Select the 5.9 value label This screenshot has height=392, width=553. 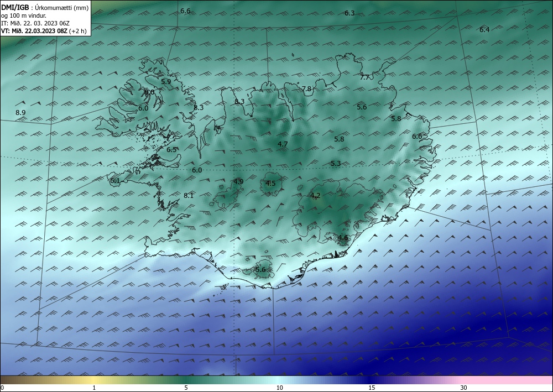pyautogui.click(x=166, y=81)
